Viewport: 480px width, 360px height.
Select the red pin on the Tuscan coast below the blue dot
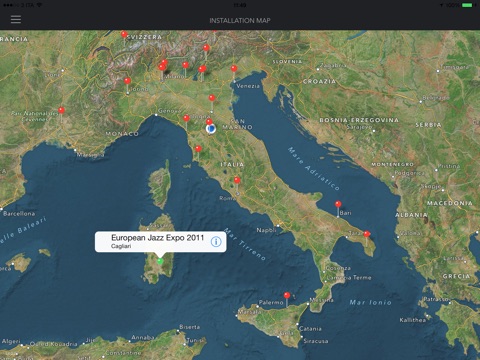[198, 149]
